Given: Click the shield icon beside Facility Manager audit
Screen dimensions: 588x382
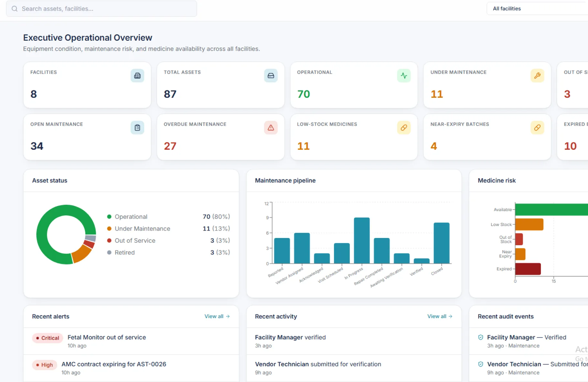Looking at the screenshot, I should pos(481,337).
